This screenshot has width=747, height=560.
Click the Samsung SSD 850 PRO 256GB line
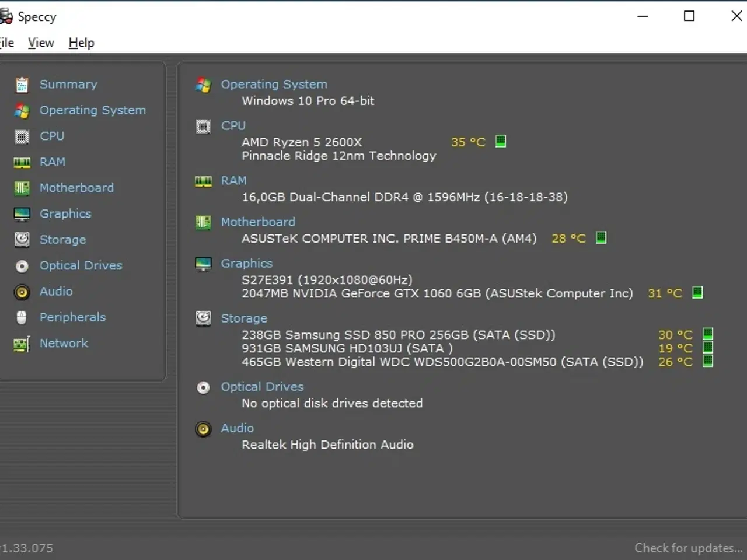(x=399, y=335)
